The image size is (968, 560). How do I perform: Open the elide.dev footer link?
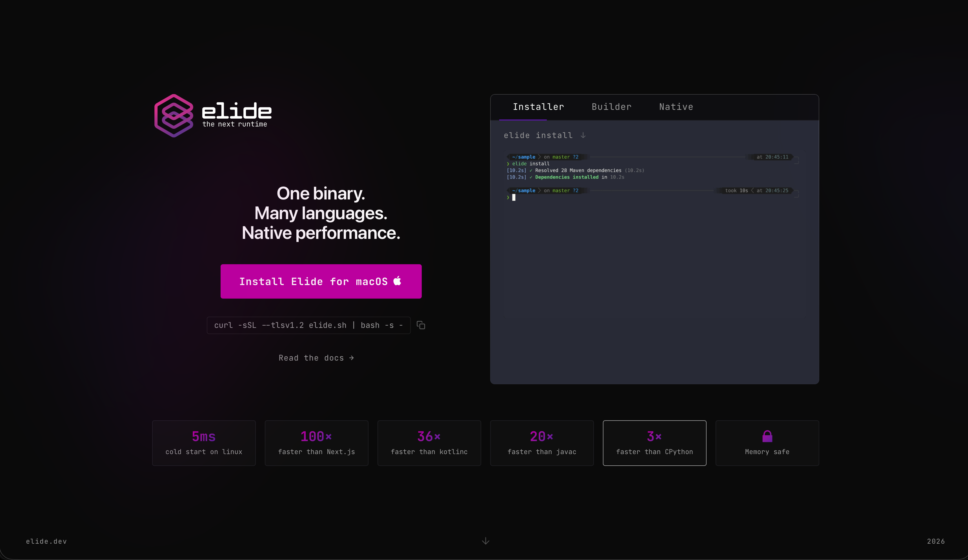coord(46,541)
